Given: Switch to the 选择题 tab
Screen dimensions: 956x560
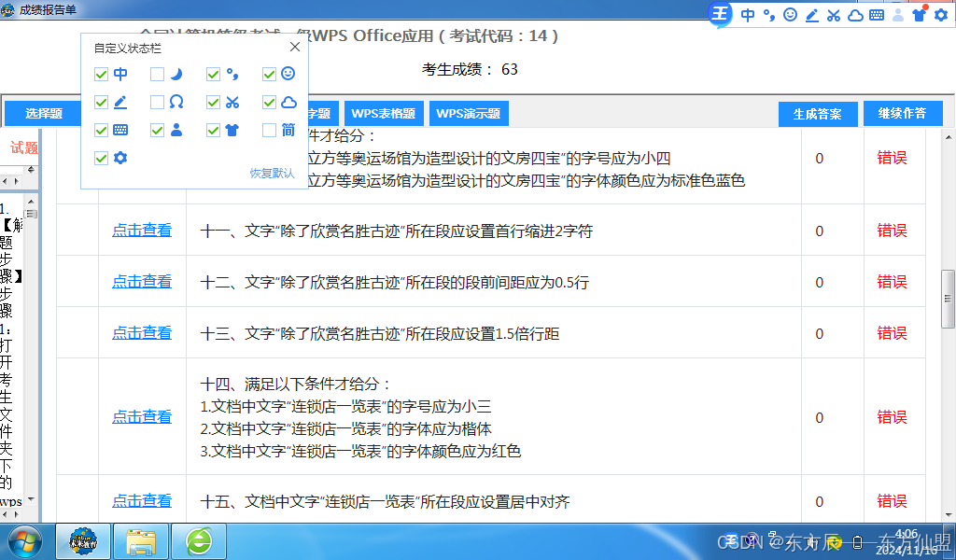Looking at the screenshot, I should click(44, 113).
